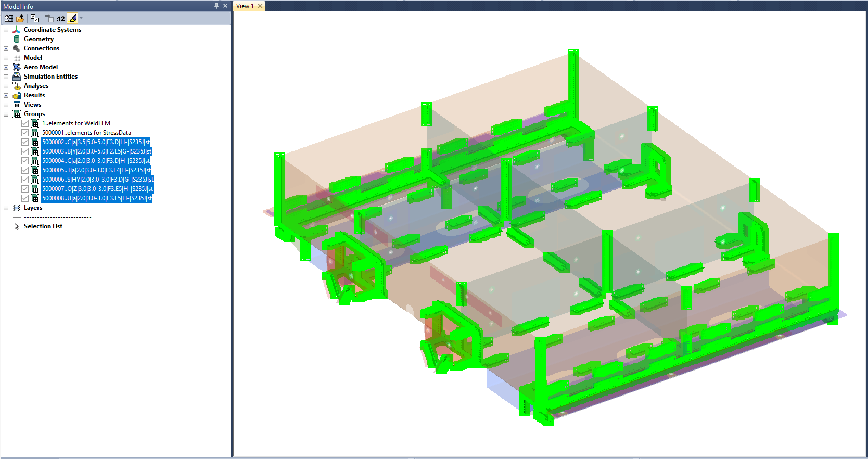Uncheck group 5000002 checkbox
The height and width of the screenshot is (459, 868).
[25, 142]
